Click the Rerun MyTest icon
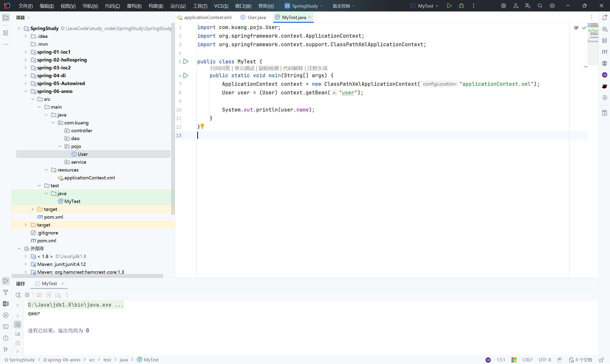This screenshot has width=610, height=364. (18, 295)
